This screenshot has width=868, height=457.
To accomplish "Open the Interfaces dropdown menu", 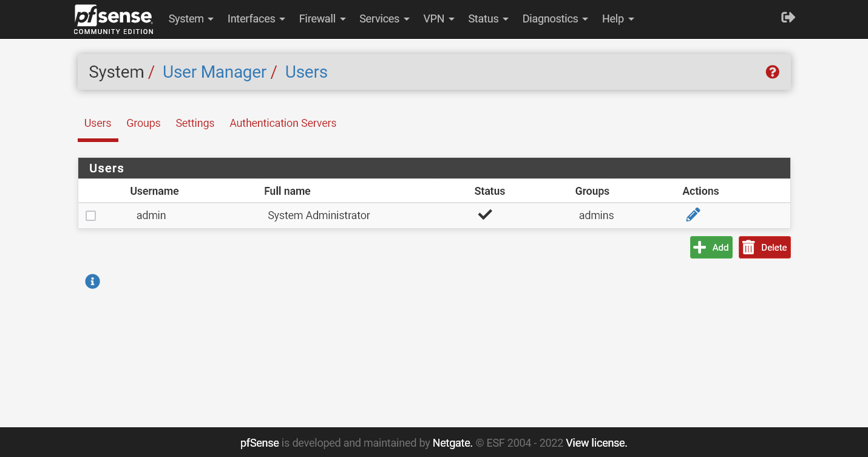I will pyautogui.click(x=256, y=19).
